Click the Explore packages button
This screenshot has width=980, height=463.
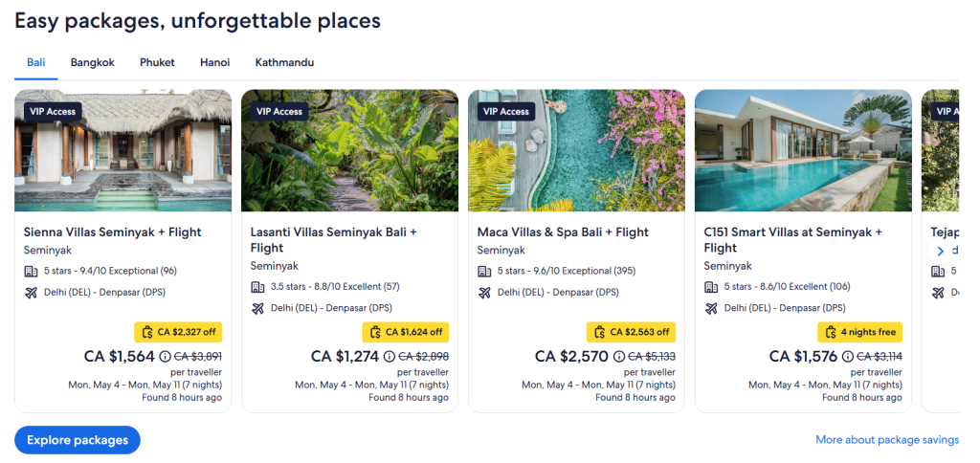click(78, 440)
